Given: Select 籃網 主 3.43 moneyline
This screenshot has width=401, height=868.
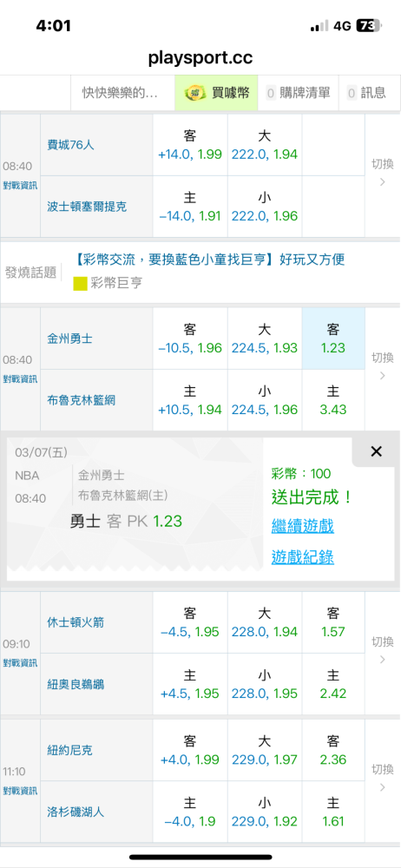Looking at the screenshot, I should 333,400.
